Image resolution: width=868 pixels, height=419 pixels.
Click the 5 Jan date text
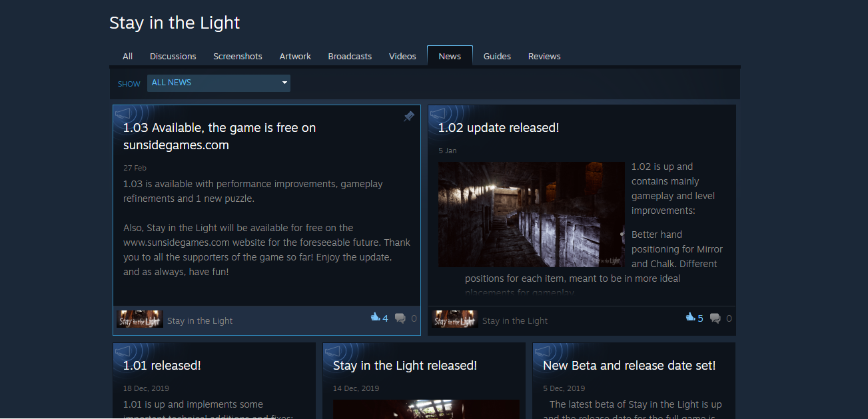(448, 151)
